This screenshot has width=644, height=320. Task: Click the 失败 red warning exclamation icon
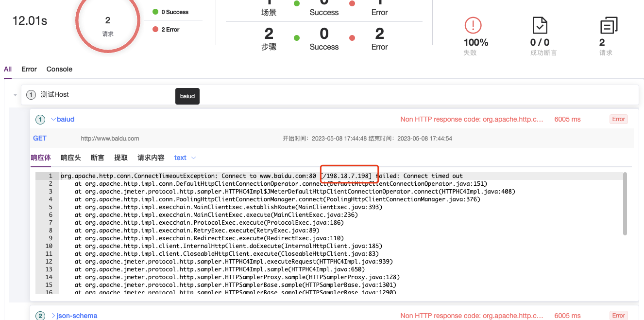click(473, 25)
